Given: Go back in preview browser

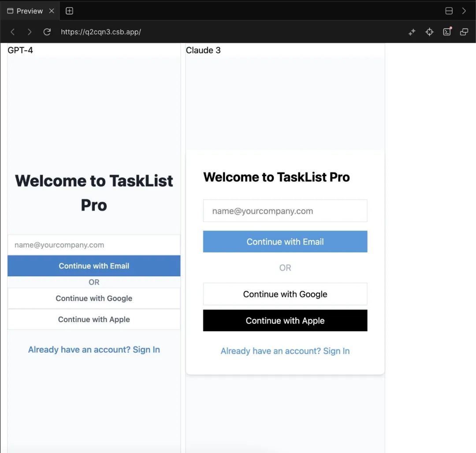Looking at the screenshot, I should pyautogui.click(x=13, y=32).
